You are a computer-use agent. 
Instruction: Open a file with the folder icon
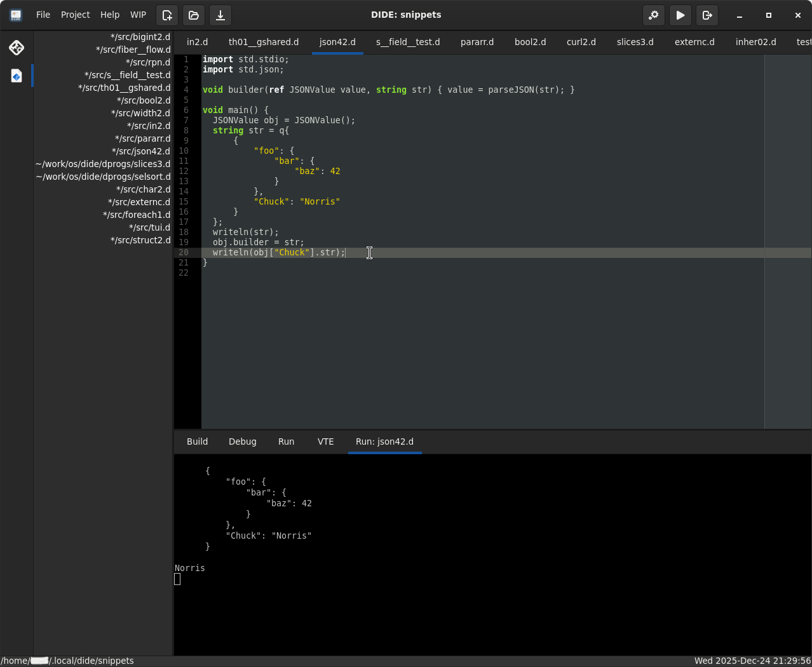click(194, 15)
